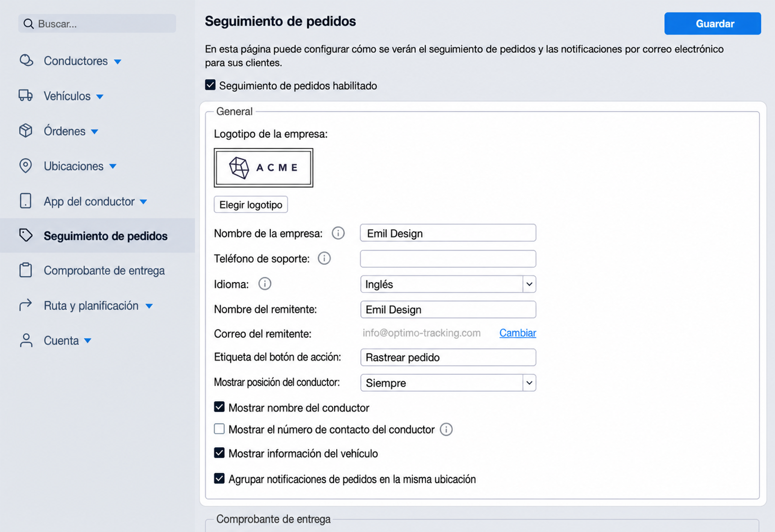Click the phone icon for App del conductor

pos(26,200)
